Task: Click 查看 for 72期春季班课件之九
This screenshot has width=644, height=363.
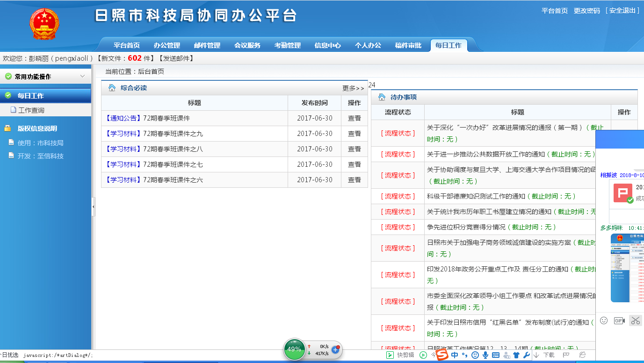Action: pos(355,134)
